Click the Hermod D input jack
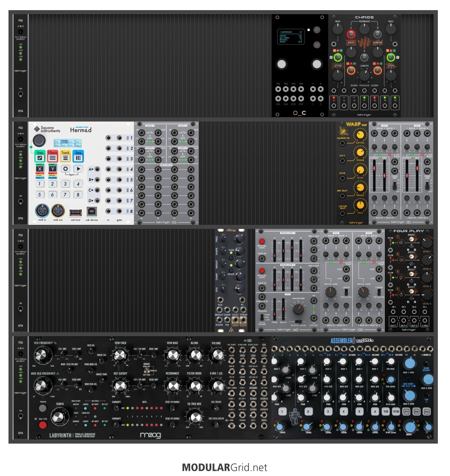450x476 pixels. pyautogui.click(x=98, y=201)
